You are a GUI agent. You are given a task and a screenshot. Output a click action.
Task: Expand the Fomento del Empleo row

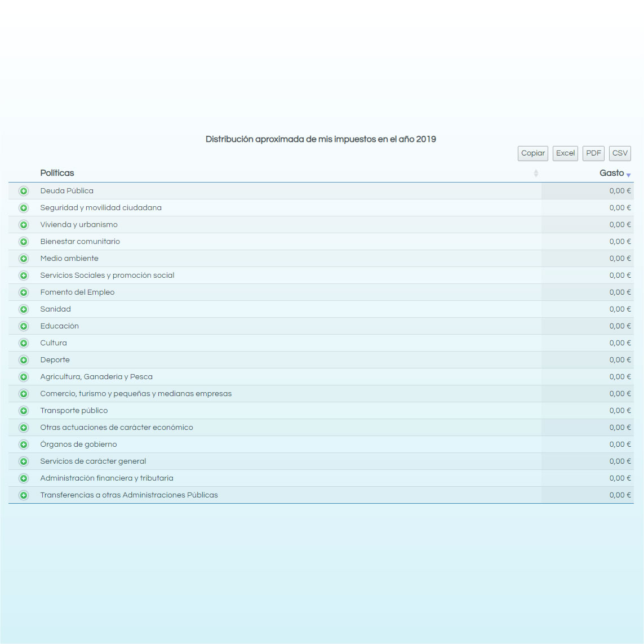(24, 292)
